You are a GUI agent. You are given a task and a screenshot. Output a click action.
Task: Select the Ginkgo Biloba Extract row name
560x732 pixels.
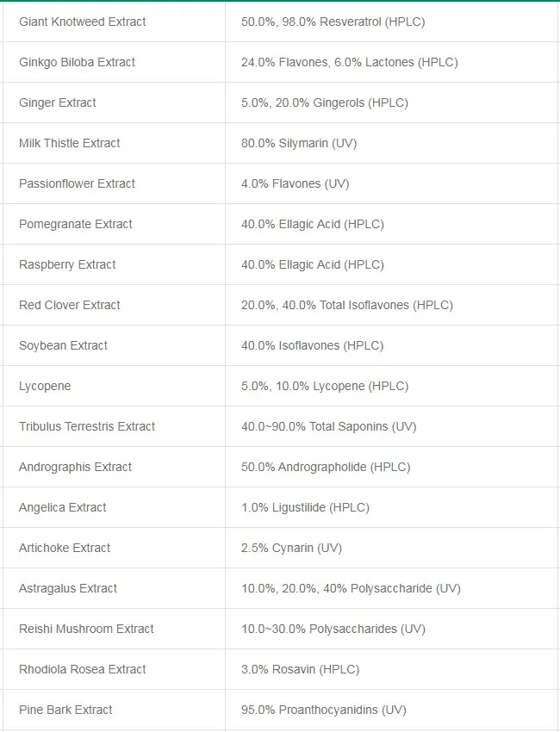(x=77, y=62)
